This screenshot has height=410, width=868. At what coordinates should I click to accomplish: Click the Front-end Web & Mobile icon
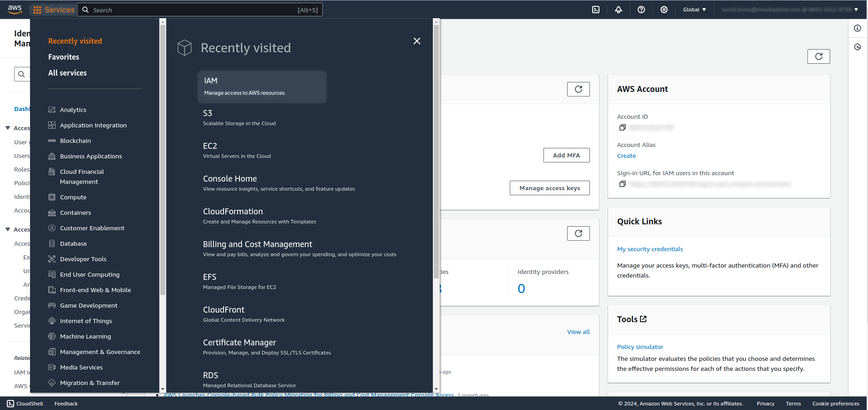(52, 290)
